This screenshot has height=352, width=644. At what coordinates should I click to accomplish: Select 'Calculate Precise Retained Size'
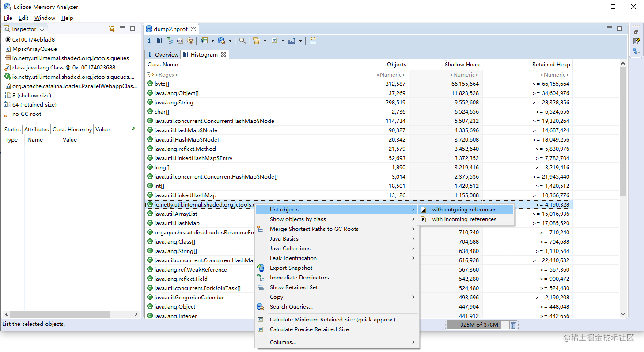point(337,329)
